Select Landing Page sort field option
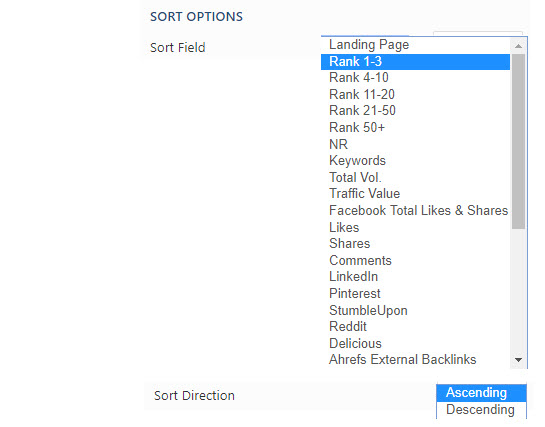Image resolution: width=545 pixels, height=427 pixels. (x=415, y=45)
